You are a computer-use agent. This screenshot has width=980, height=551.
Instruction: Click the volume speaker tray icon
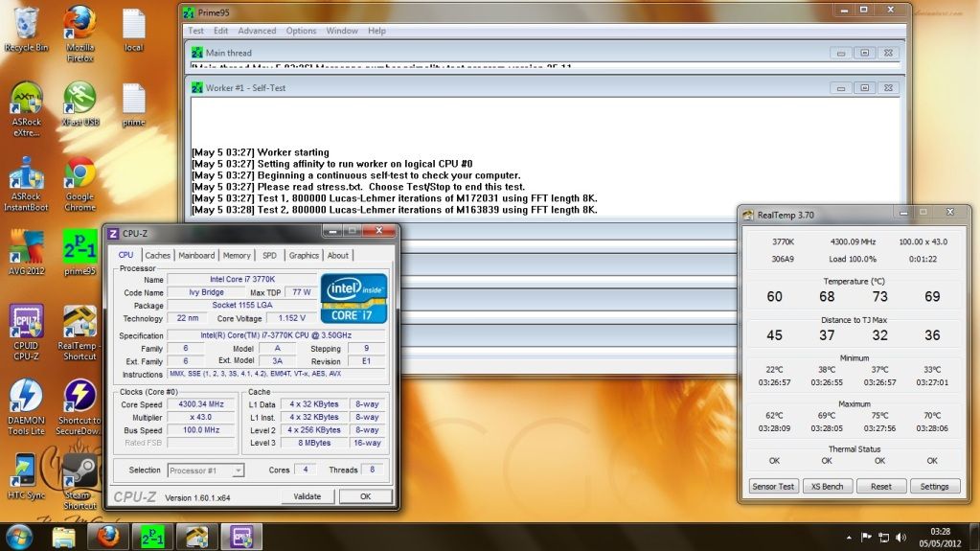click(900, 538)
